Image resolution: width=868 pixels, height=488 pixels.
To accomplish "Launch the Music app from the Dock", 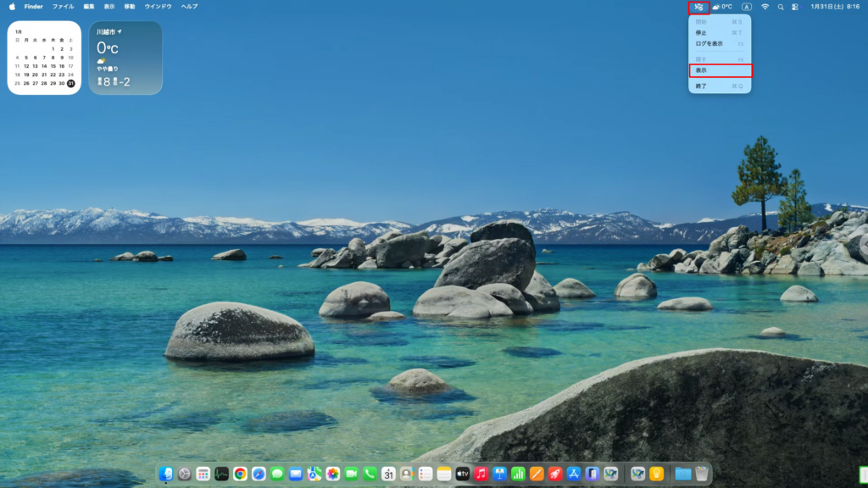I will coord(481,474).
